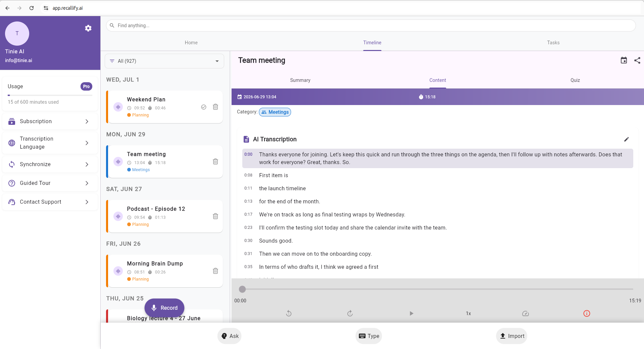Open the Podcast - Episode 12 card
Screen dimensions: 644x349
(164, 216)
